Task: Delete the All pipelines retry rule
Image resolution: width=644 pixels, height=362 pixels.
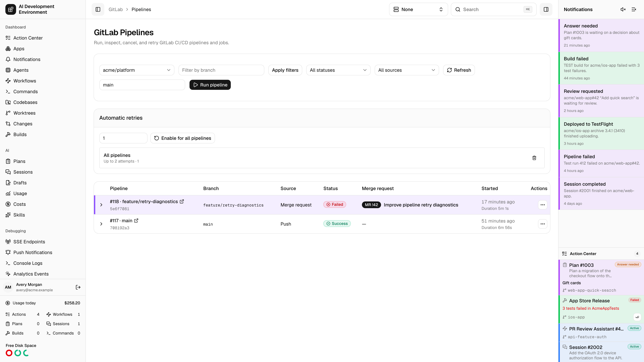Action: point(534,158)
